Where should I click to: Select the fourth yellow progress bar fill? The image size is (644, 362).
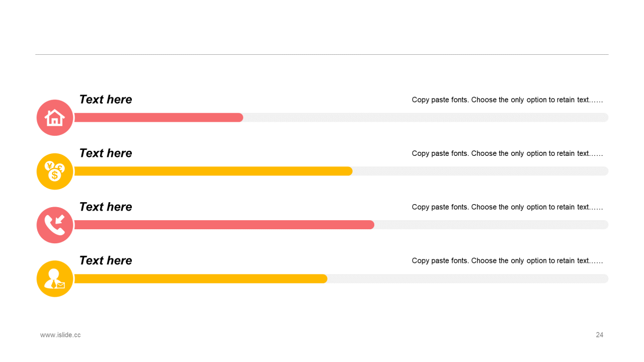pyautogui.click(x=201, y=279)
